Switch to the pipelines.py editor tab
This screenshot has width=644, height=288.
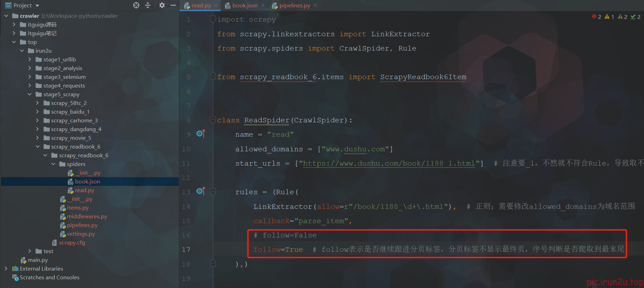pyautogui.click(x=294, y=6)
